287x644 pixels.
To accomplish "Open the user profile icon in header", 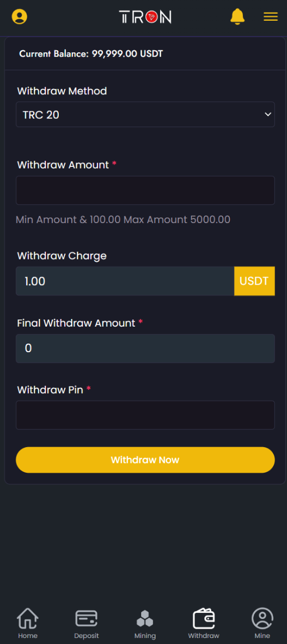I will [x=19, y=17].
